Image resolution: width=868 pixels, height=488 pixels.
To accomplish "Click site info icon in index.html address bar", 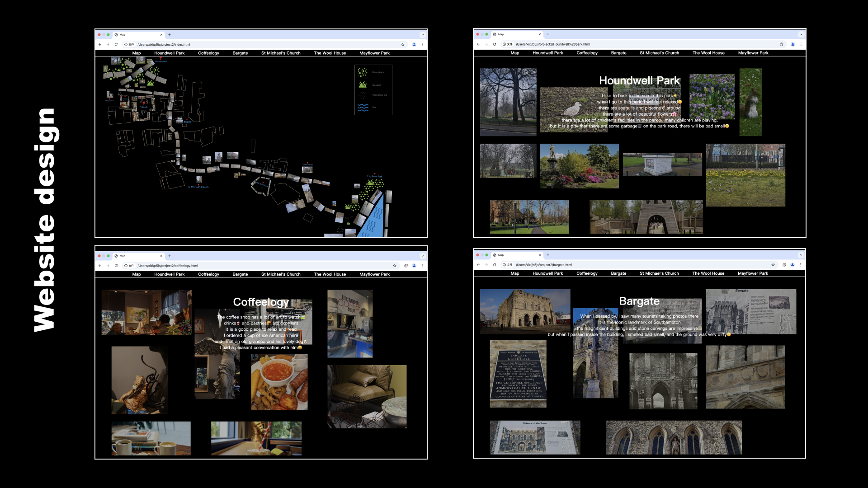I will (x=126, y=45).
